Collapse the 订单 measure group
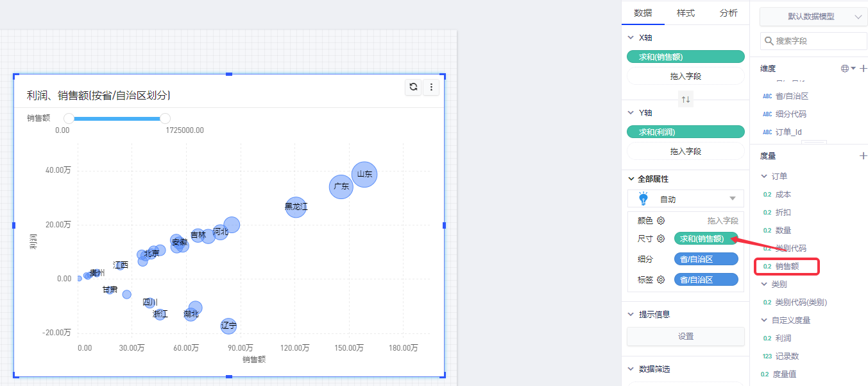868x386 pixels. click(x=764, y=176)
